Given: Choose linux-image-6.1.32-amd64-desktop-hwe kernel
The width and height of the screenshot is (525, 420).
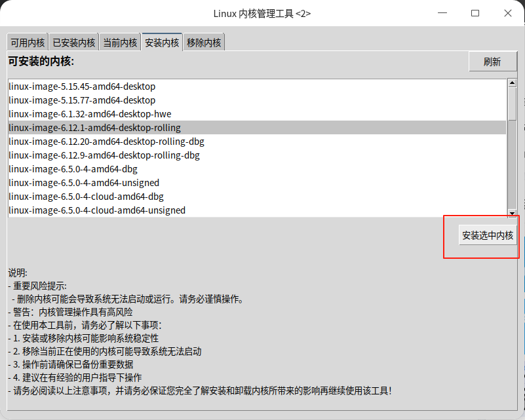Looking at the screenshot, I should [257, 114].
